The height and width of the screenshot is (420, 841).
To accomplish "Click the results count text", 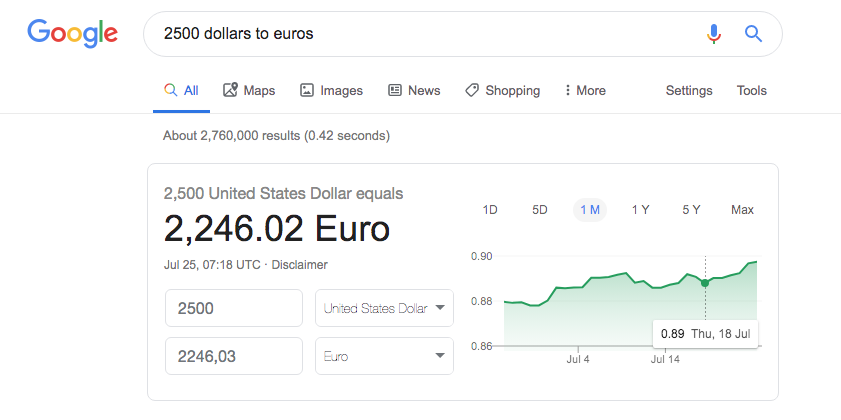I will tap(276, 136).
